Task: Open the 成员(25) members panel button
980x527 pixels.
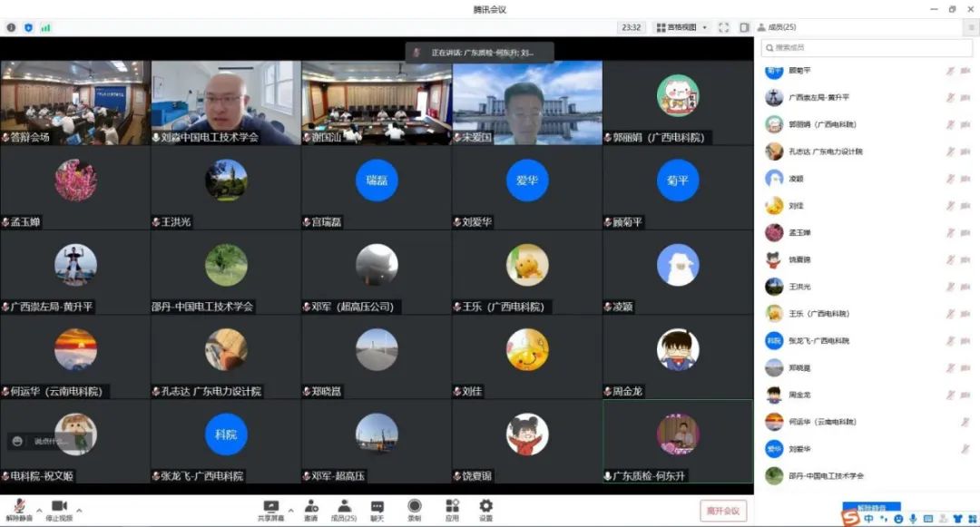Action: click(x=344, y=510)
